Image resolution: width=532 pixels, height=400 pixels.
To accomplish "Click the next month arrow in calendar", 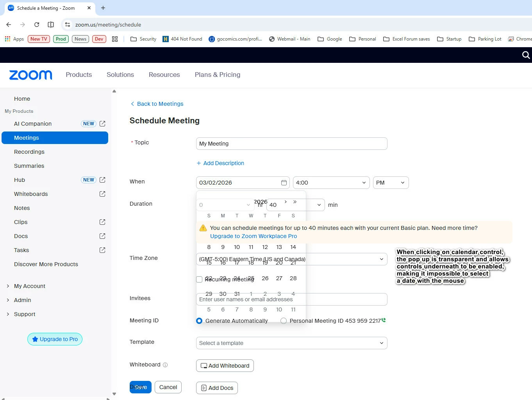I will 286,202.
